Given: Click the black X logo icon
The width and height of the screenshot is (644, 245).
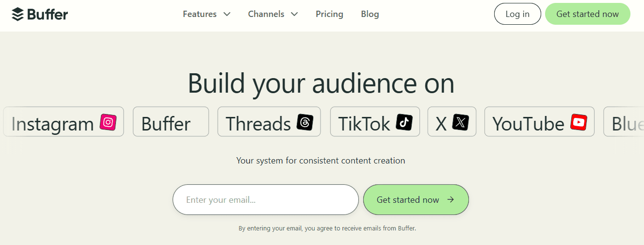Looking at the screenshot, I should (x=461, y=122).
